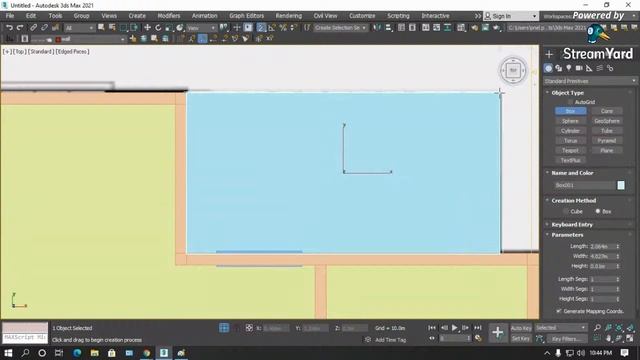This screenshot has width=640, height=360.
Task: Open the Standard Primitives dropdown
Action: 590,81
